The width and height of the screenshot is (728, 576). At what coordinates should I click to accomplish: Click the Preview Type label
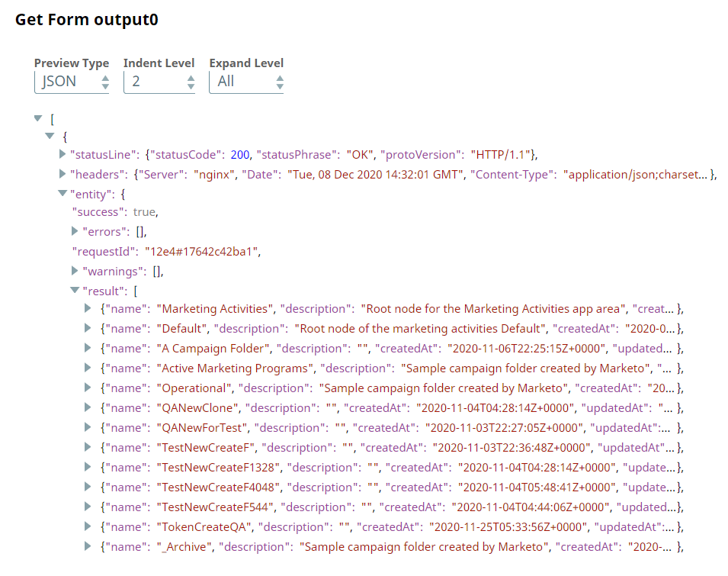72,63
